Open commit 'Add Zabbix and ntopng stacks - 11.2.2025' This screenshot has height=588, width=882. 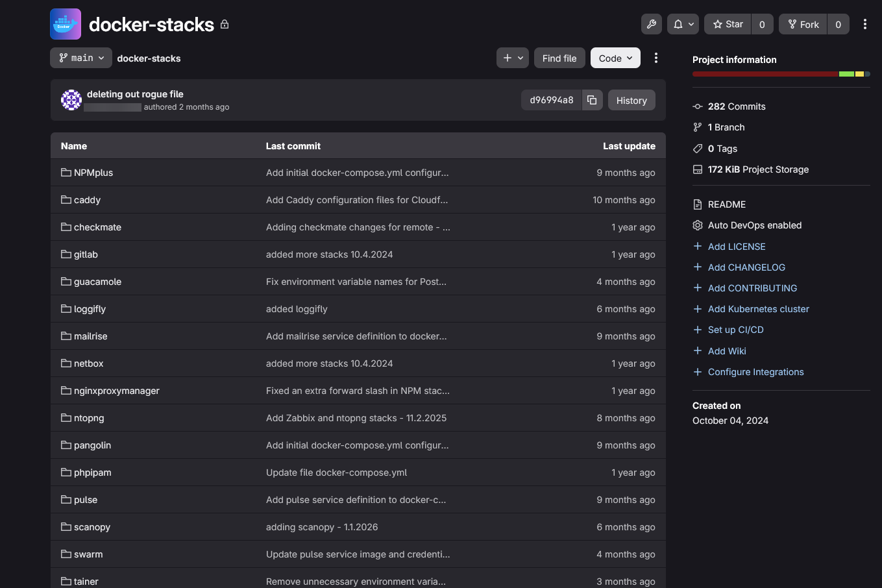click(356, 418)
